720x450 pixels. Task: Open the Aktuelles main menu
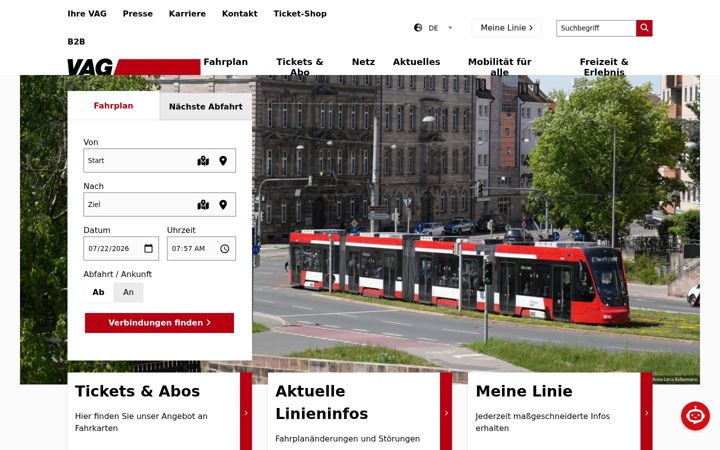416,62
